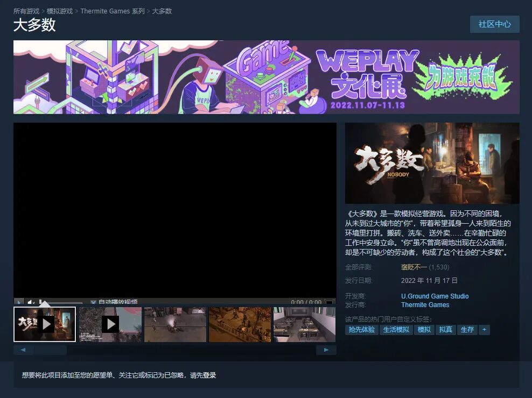Select the first trailer thumbnail with 大多数 logo

point(45,324)
